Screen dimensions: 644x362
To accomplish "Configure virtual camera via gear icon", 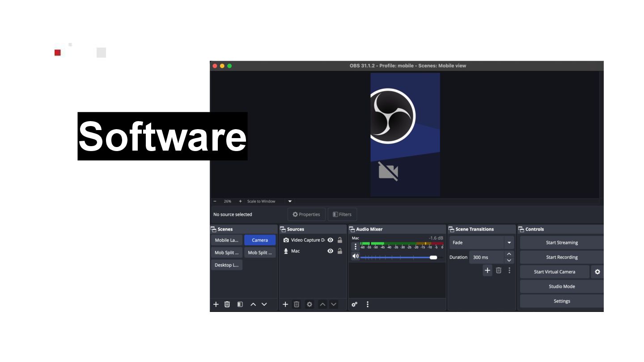I will (597, 272).
